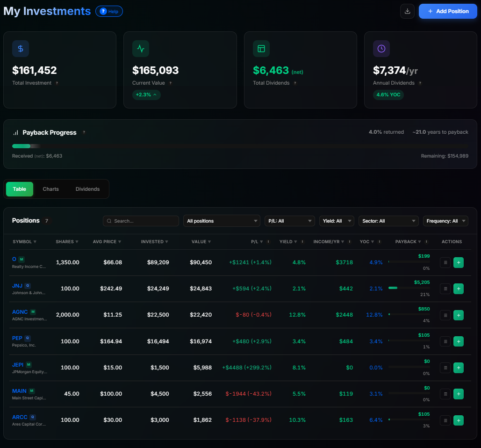The width and height of the screenshot is (481, 448).
Task: Click the pulse icon on the Current Value card
Action: point(141,49)
